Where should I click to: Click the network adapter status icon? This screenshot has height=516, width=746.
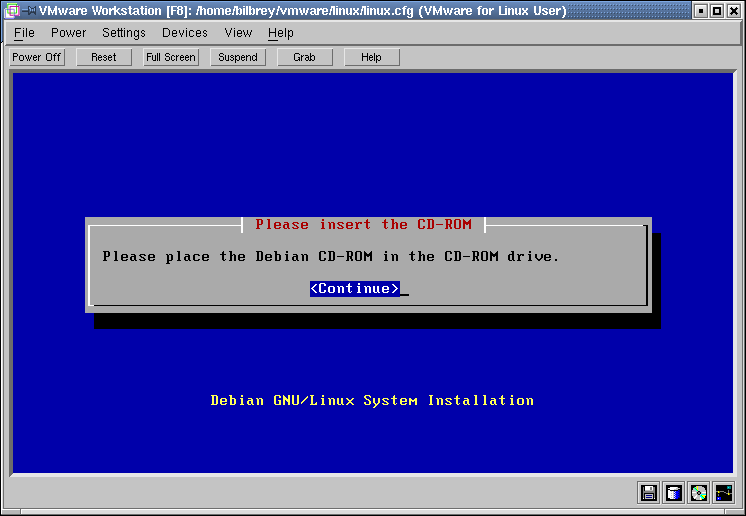click(x=724, y=492)
